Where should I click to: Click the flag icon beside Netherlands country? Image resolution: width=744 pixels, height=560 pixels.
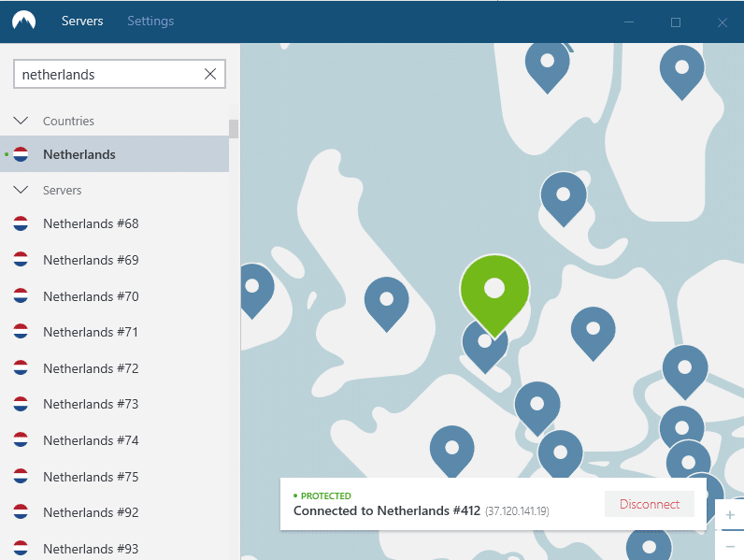(21, 154)
